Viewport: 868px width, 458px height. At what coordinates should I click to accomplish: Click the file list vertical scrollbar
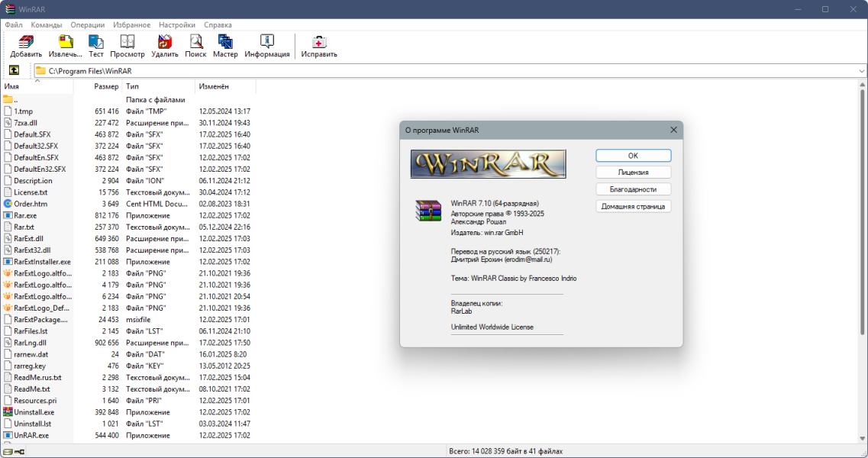click(862, 211)
